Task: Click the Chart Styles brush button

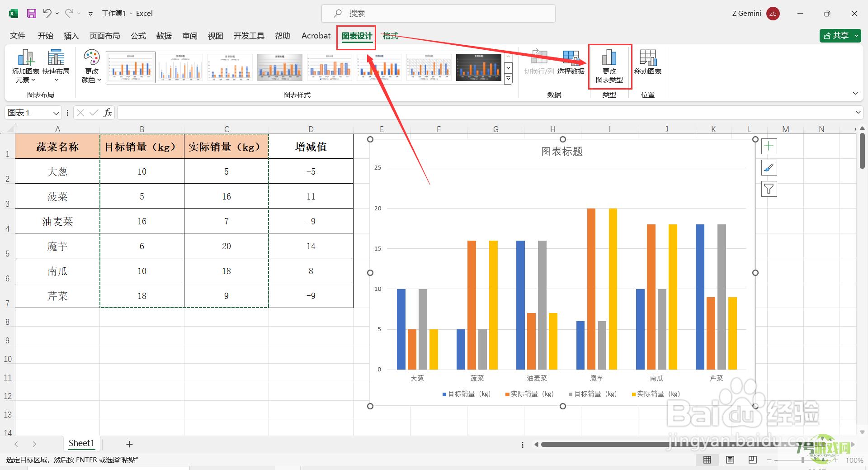Action: [769, 168]
